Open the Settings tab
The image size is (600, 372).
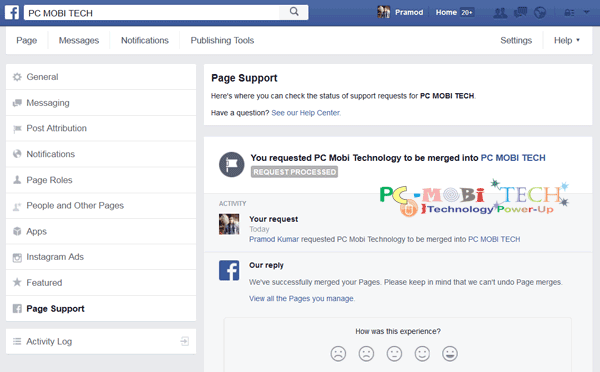click(516, 40)
